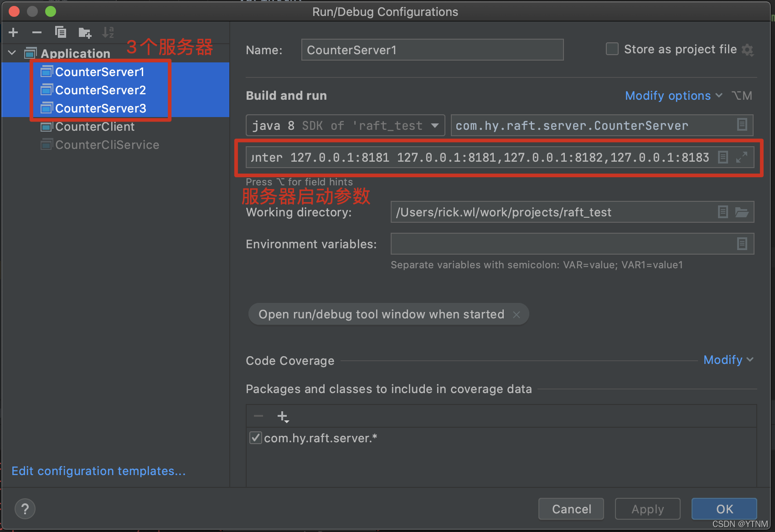Enable Store as project file
Viewport: 775px width, 532px height.
tap(612, 49)
